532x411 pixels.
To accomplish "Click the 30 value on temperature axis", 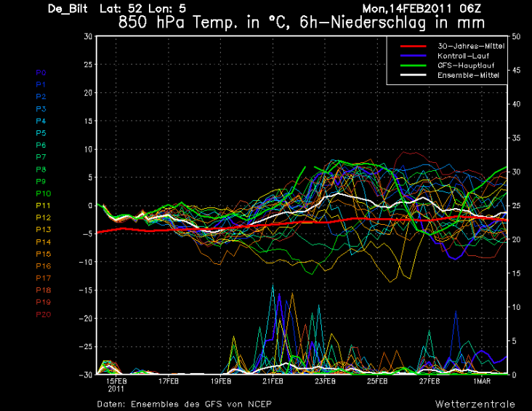I will point(88,36).
